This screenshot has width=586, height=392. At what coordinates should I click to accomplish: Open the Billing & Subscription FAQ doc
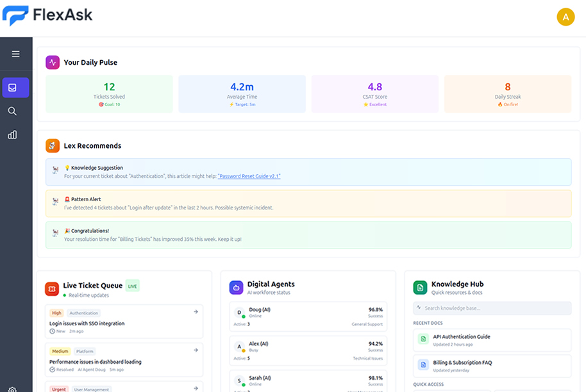(492, 366)
